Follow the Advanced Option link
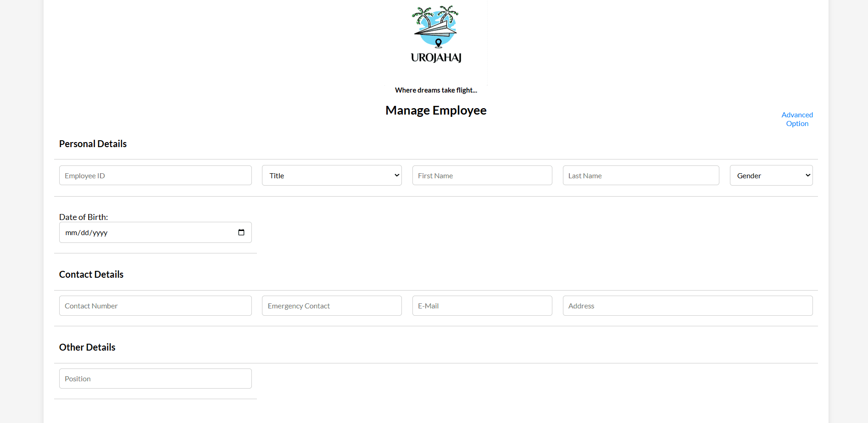Image resolution: width=868 pixels, height=423 pixels. (x=797, y=119)
